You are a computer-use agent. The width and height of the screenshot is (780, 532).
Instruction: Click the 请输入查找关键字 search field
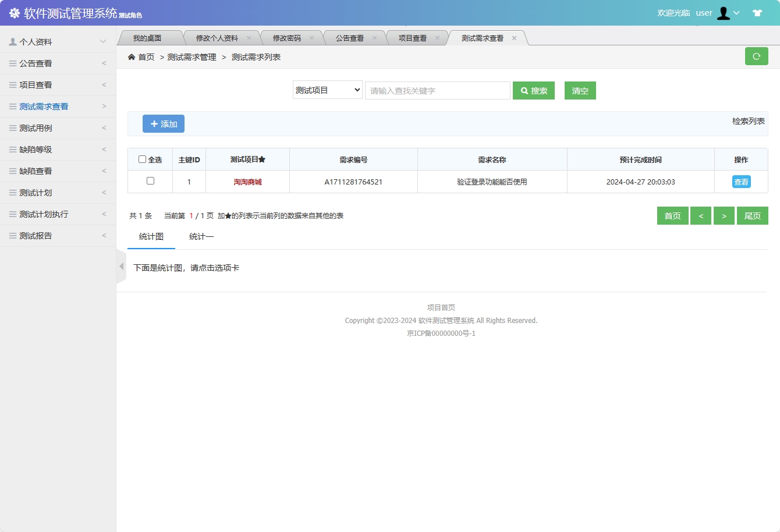[x=437, y=90]
